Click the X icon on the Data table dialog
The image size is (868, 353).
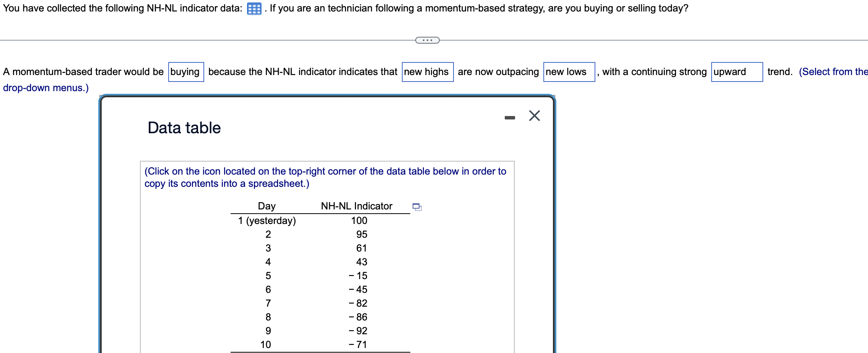534,116
